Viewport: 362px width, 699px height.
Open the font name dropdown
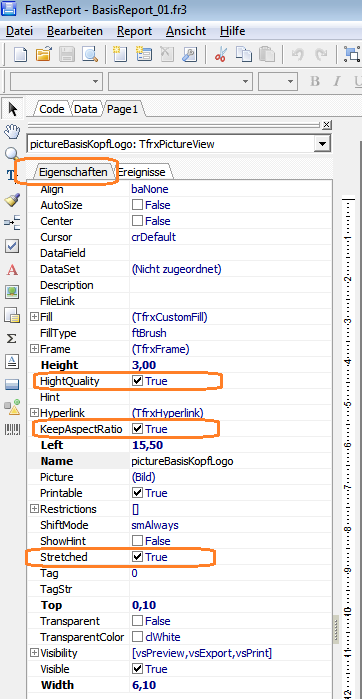coord(245,82)
